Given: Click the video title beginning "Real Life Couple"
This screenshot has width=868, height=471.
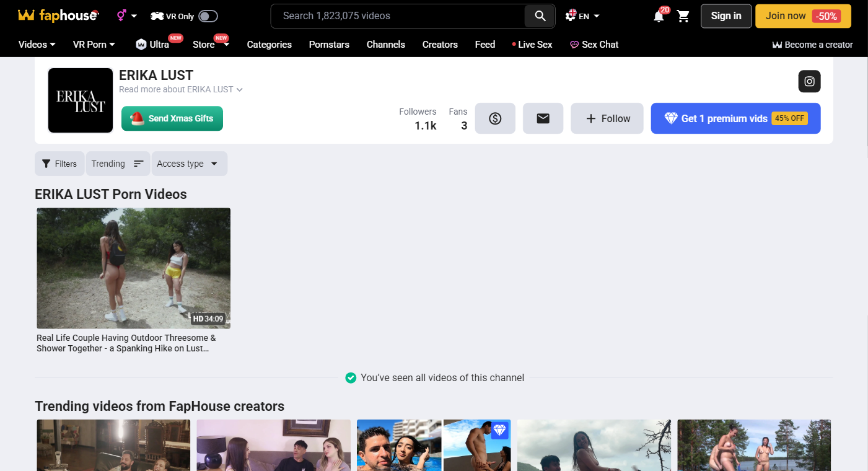Looking at the screenshot, I should pos(126,343).
